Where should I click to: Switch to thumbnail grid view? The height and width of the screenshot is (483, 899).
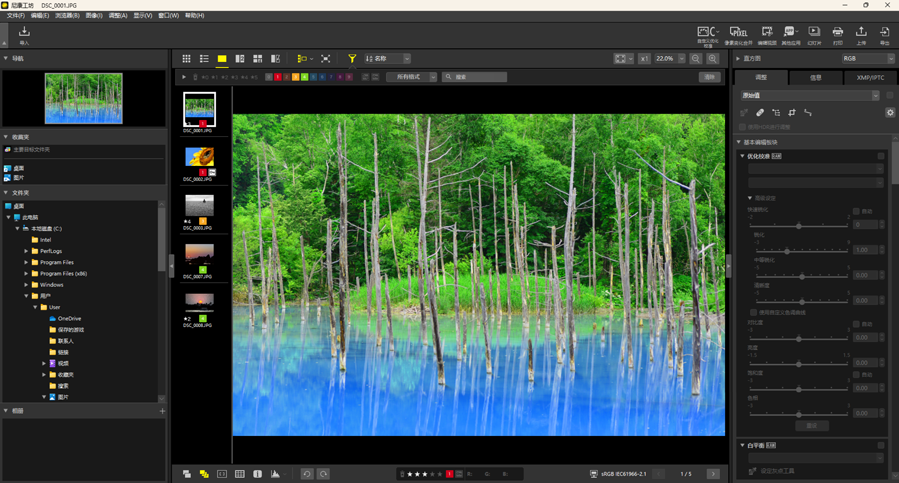(x=186, y=59)
